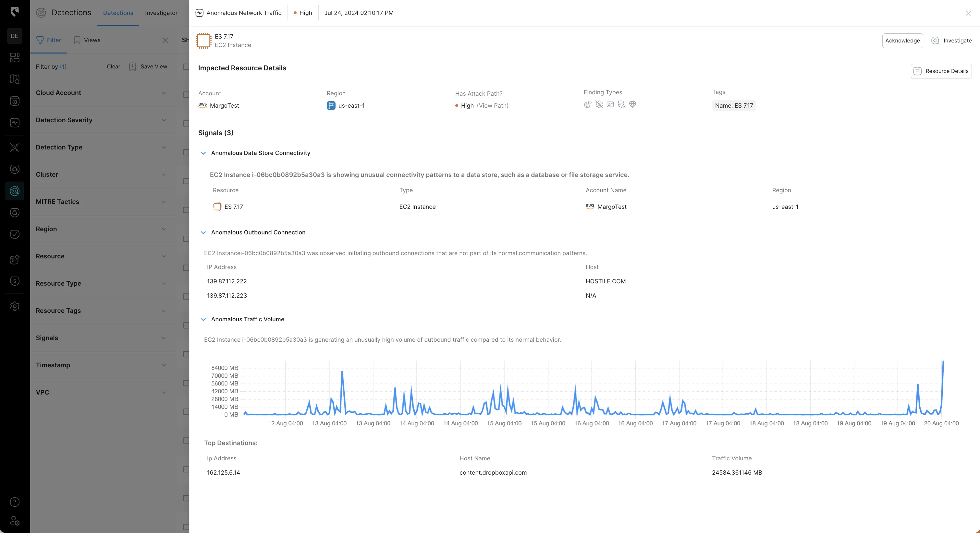Open the activity pulse icon in the sidebar

[15, 123]
